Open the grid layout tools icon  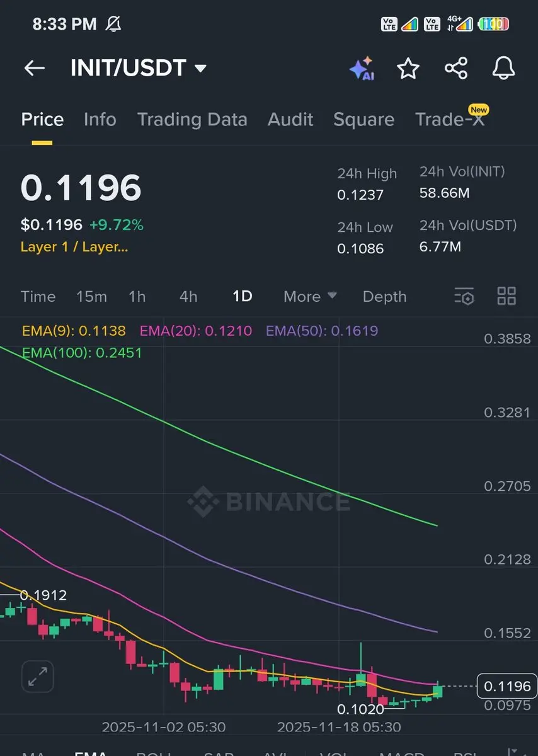tap(507, 296)
